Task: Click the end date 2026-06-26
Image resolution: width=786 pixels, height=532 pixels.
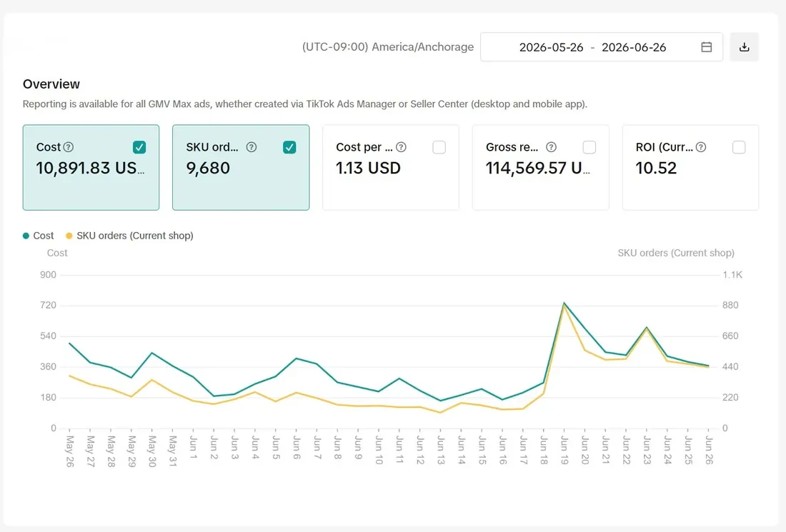Action: click(x=634, y=47)
